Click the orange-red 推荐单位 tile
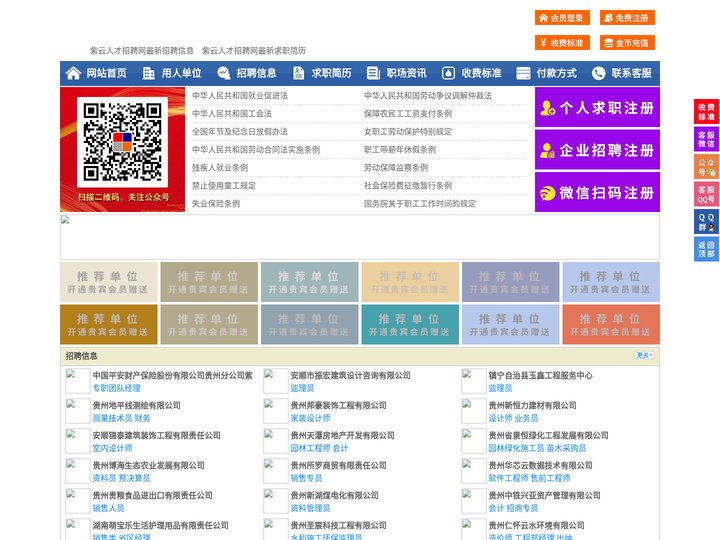Image resolution: width=720 pixels, height=540 pixels. (x=611, y=324)
